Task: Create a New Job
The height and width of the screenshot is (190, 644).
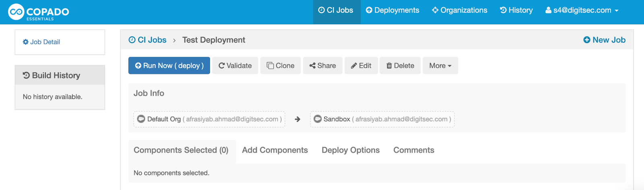Action: [x=605, y=40]
